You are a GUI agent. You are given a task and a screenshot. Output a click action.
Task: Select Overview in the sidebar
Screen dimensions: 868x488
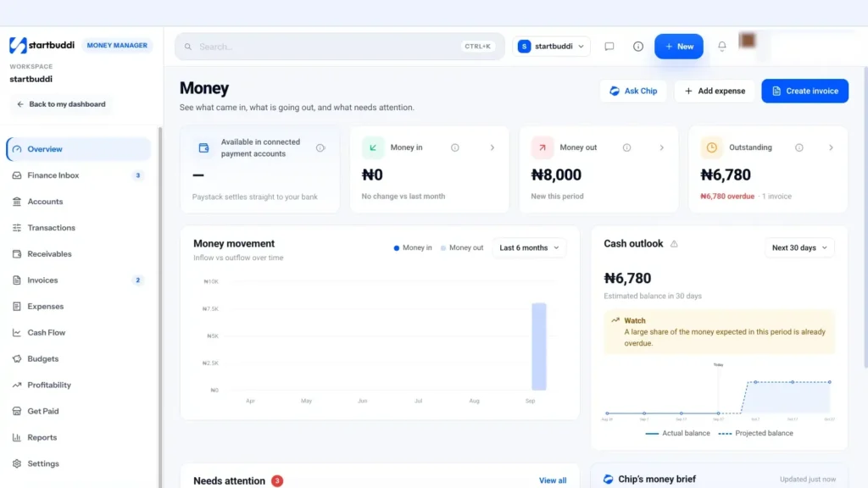79,149
